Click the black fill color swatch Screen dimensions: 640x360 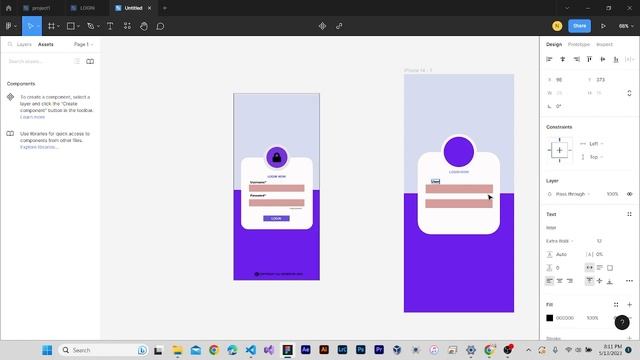(549, 318)
